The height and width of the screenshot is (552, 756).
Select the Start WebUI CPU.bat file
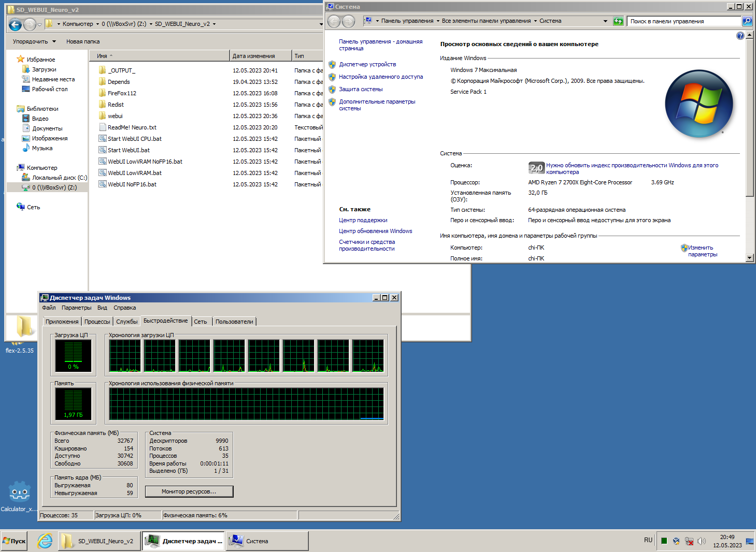tap(134, 139)
